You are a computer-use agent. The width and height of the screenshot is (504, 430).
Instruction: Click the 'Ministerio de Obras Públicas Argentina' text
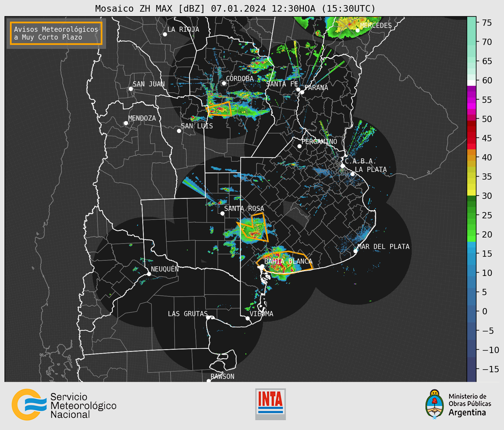click(470, 405)
